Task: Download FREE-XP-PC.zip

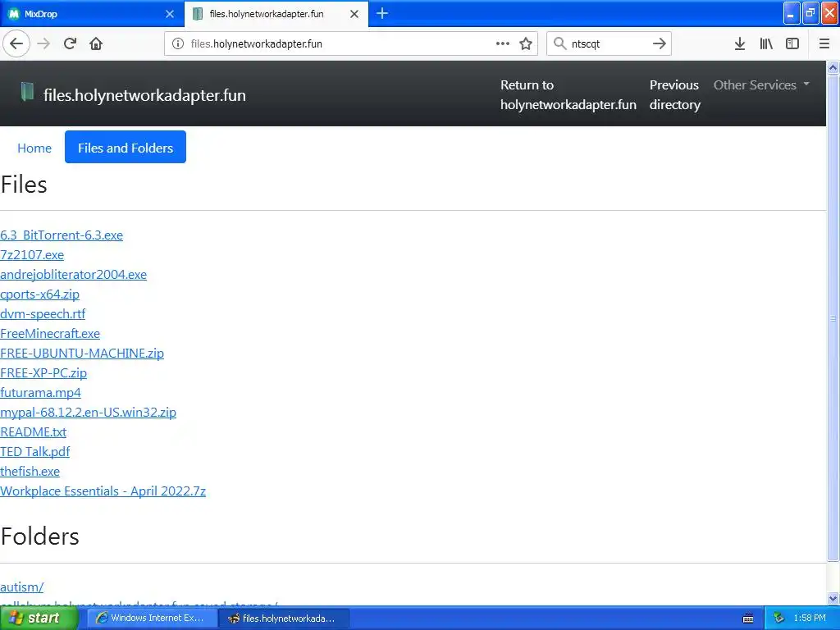Action: click(x=43, y=373)
